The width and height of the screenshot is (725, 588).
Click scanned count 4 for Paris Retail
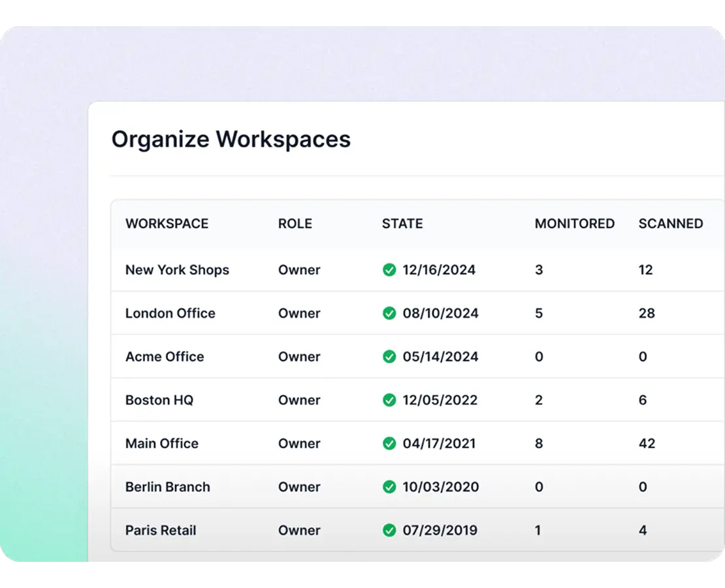click(643, 531)
